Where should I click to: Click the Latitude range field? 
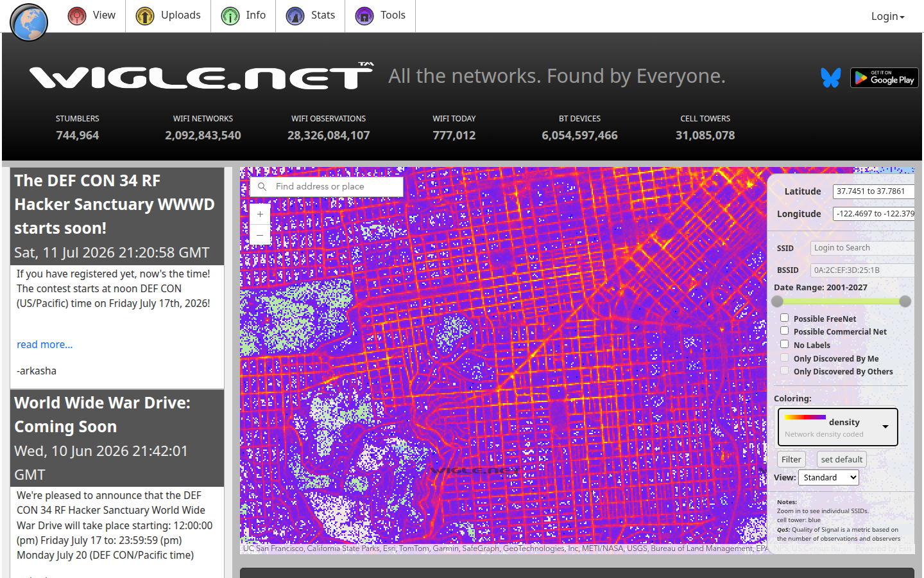[x=874, y=191]
